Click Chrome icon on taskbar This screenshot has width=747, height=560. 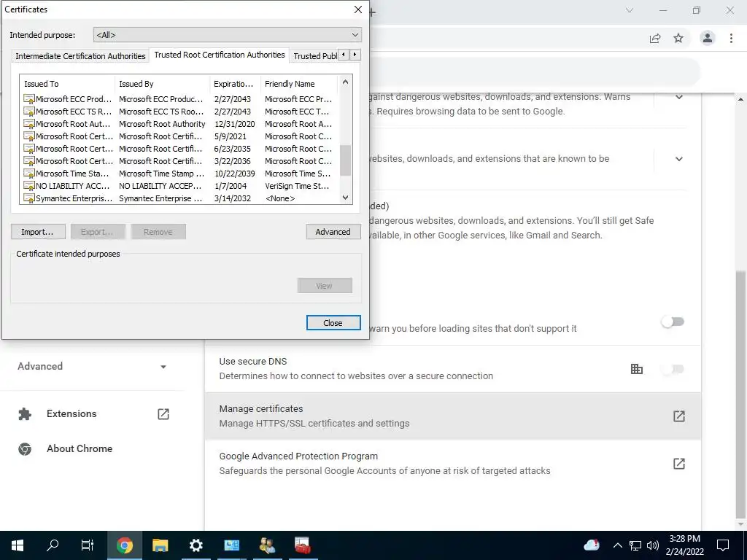pos(124,545)
